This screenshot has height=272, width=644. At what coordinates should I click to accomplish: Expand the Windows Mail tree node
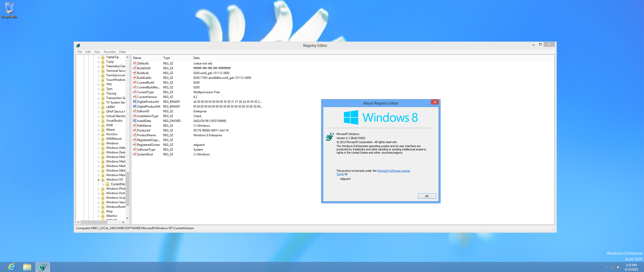click(99, 157)
